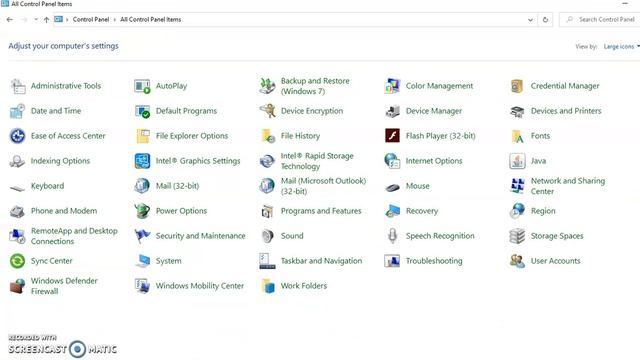Open the Phone and Modem icon

pos(18,211)
